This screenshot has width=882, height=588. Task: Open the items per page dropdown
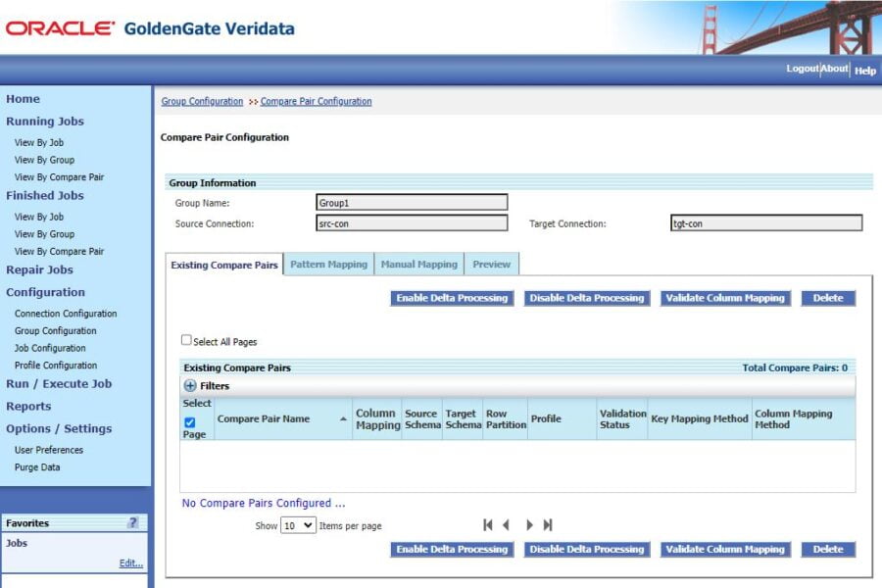click(299, 525)
